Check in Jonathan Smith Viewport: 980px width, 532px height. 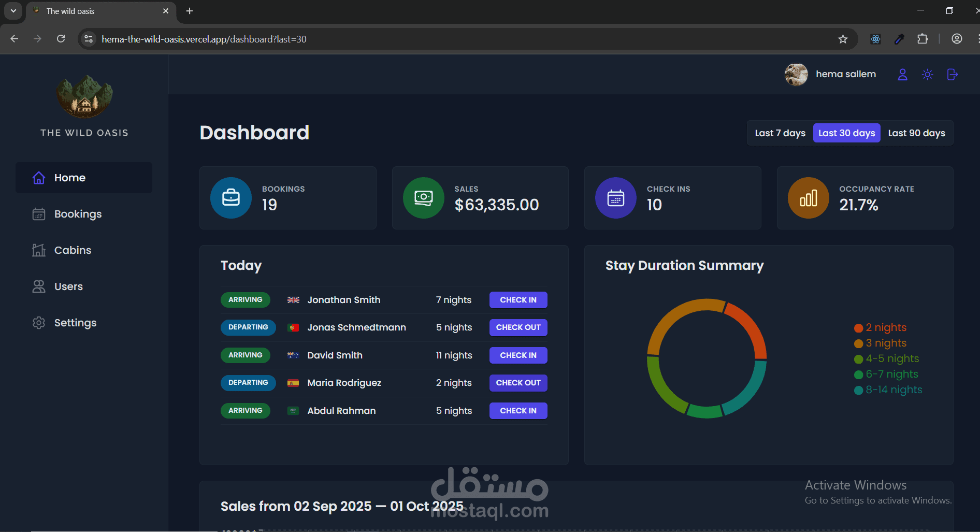(518, 300)
